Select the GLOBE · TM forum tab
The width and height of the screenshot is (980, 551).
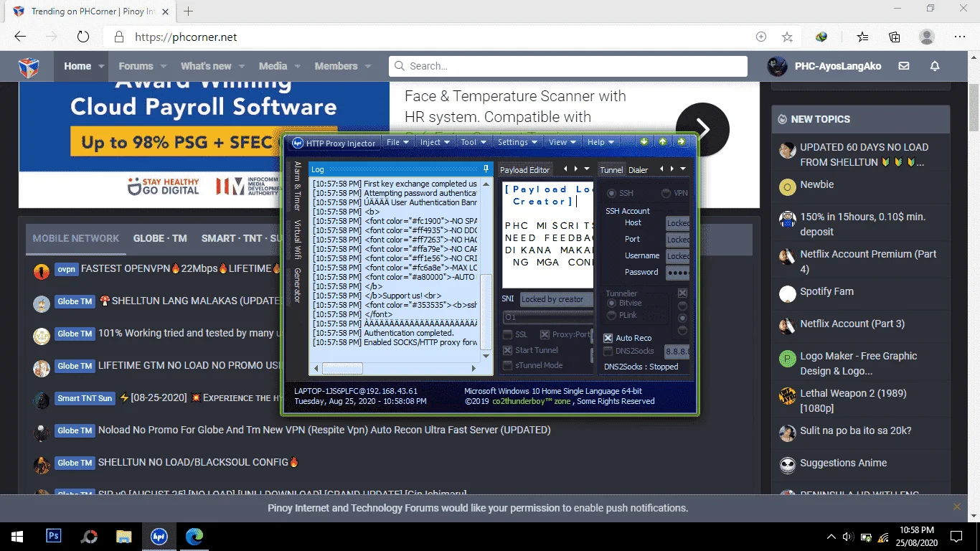[x=160, y=238]
